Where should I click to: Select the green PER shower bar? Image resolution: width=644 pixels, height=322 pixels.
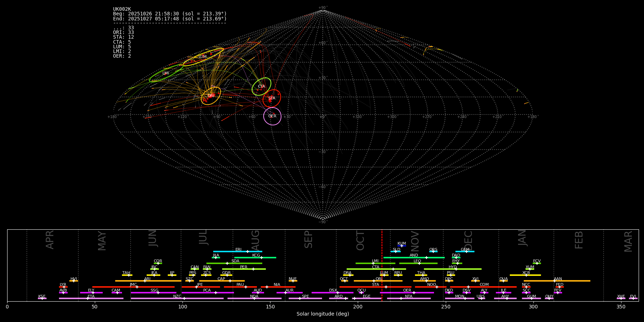coord(244,269)
